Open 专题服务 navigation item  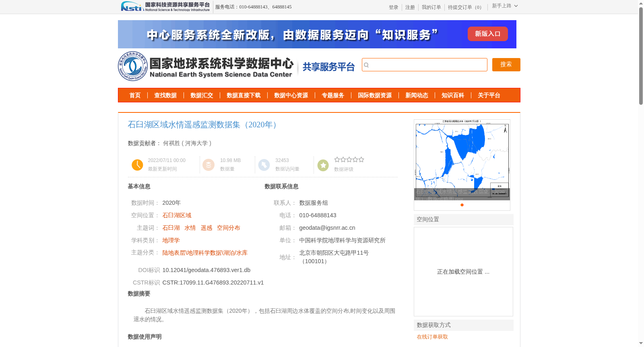coord(333,96)
